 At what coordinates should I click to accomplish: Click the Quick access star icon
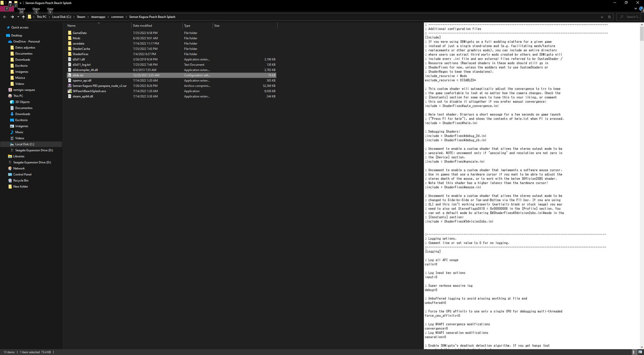[8, 28]
